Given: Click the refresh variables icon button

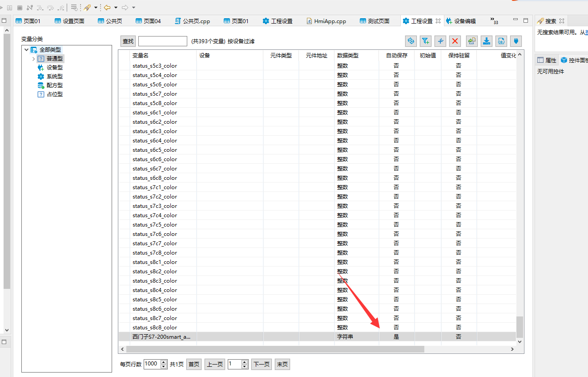Looking at the screenshot, I should click(411, 41).
